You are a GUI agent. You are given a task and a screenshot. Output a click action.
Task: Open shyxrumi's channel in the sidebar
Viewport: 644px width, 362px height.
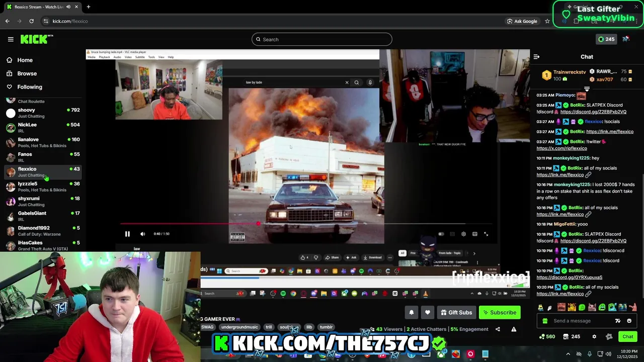coord(43,201)
